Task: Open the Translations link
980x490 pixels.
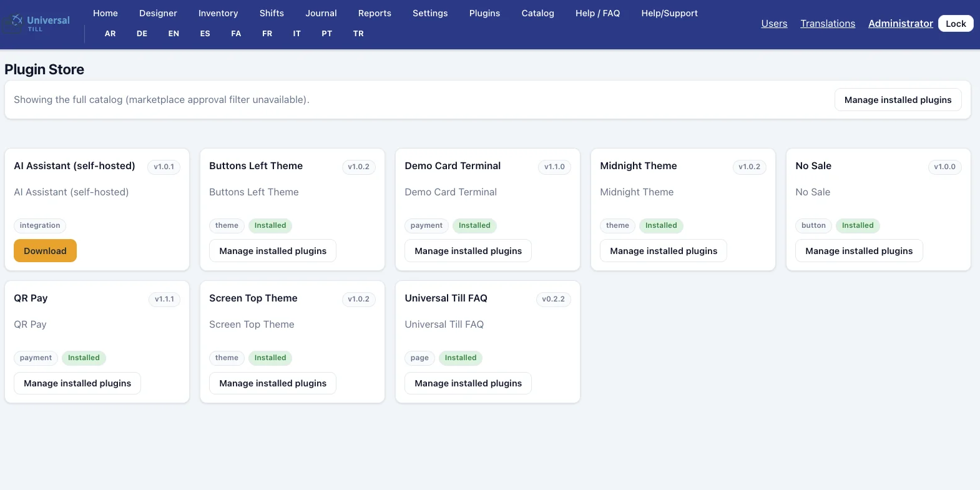Action: 828,24
